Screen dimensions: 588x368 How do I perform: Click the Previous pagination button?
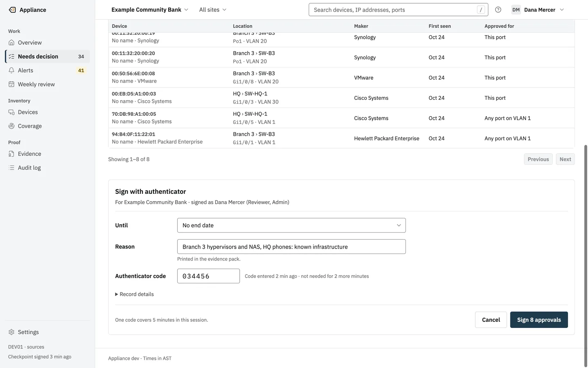[x=538, y=159]
